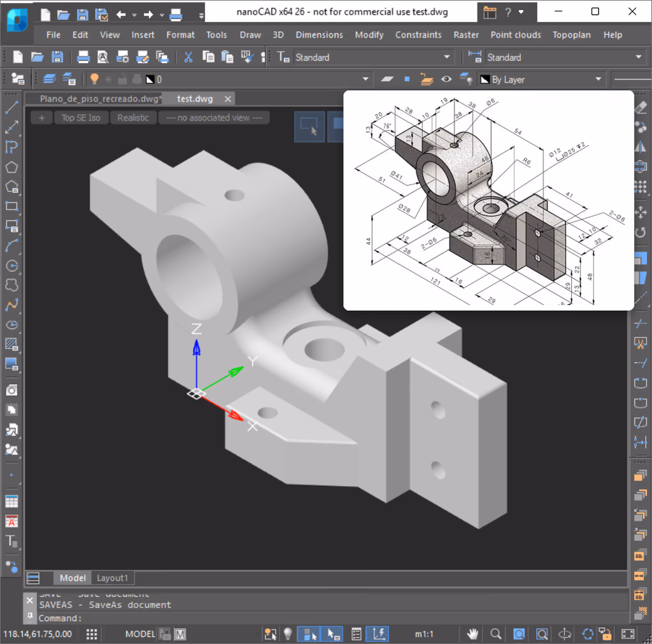Select the Rectangle draw tool

coord(11,206)
